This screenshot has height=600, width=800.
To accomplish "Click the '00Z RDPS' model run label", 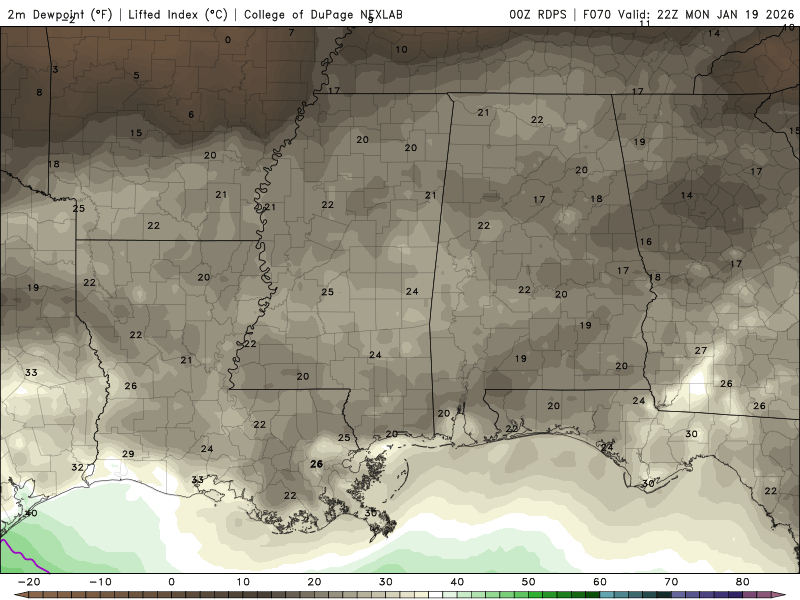I will [x=537, y=14].
